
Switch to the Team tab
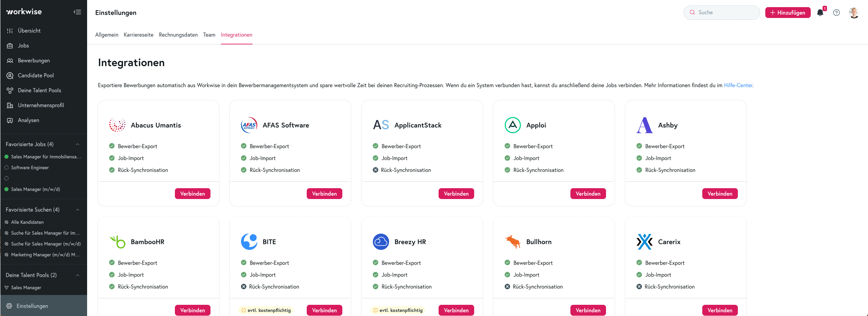pyautogui.click(x=209, y=35)
